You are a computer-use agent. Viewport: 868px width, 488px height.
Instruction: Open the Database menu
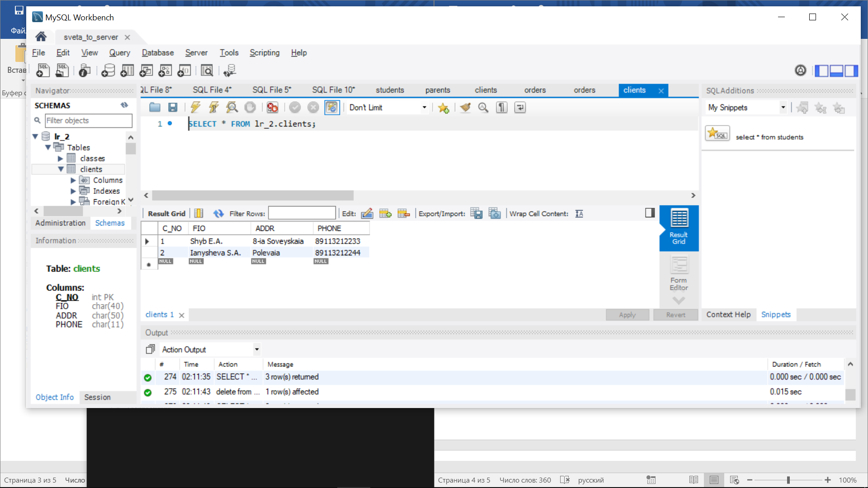pos(158,53)
